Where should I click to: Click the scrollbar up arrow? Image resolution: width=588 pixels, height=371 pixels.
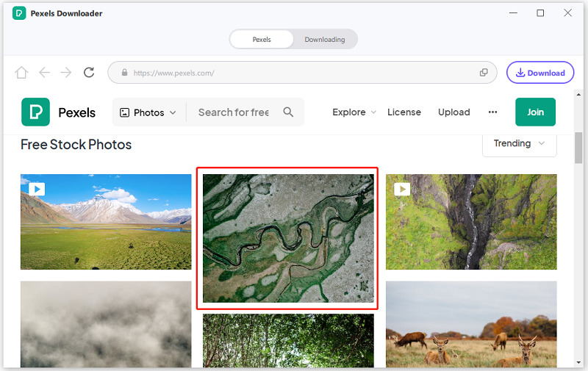tap(578, 95)
